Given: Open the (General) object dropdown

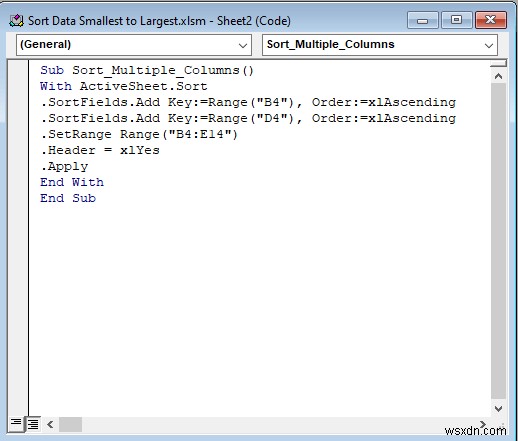Looking at the screenshot, I should (x=134, y=45).
